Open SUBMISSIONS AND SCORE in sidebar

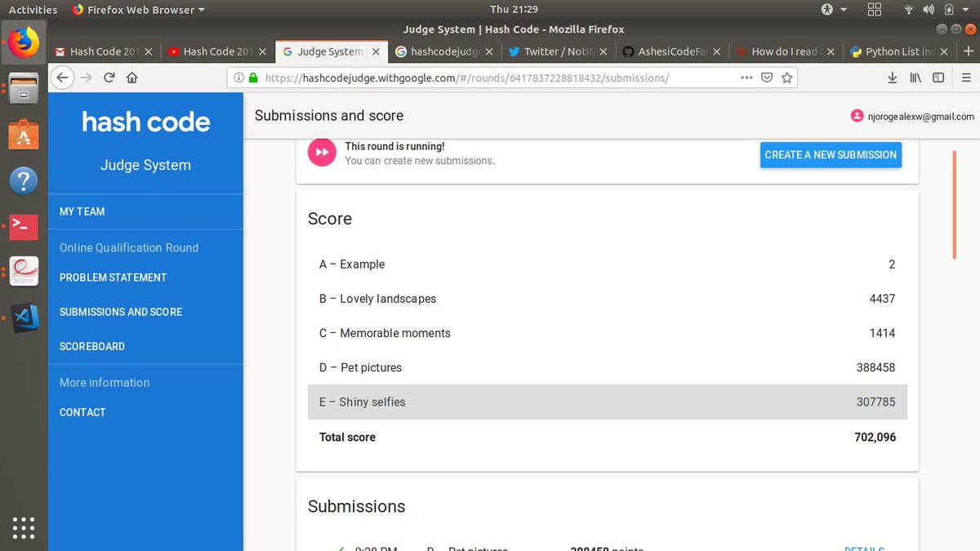pyautogui.click(x=121, y=312)
